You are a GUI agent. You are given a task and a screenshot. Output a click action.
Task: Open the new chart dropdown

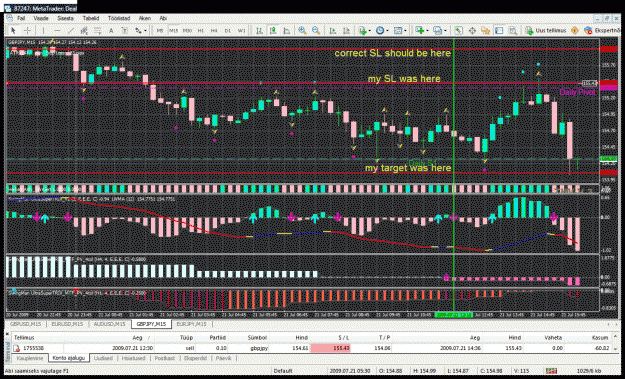click(x=421, y=31)
